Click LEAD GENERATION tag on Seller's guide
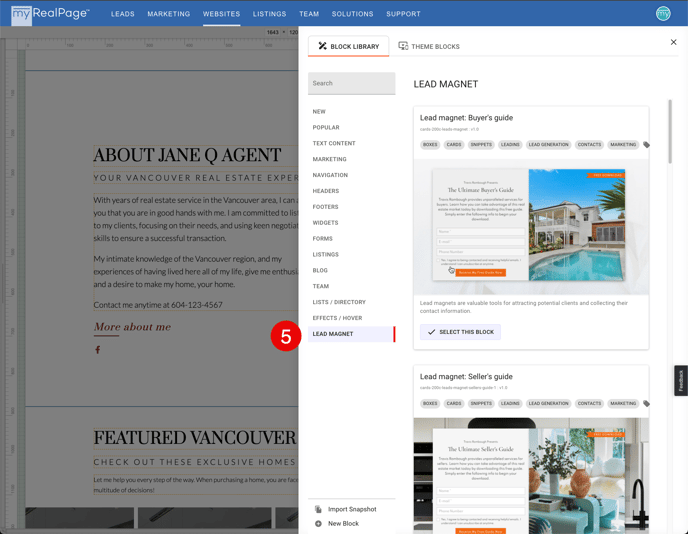The height and width of the screenshot is (534, 688). coord(548,404)
